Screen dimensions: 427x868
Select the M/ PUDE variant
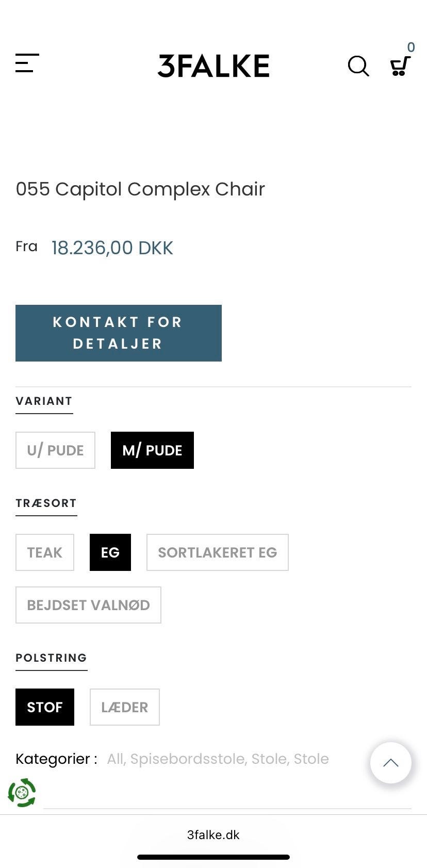(152, 450)
